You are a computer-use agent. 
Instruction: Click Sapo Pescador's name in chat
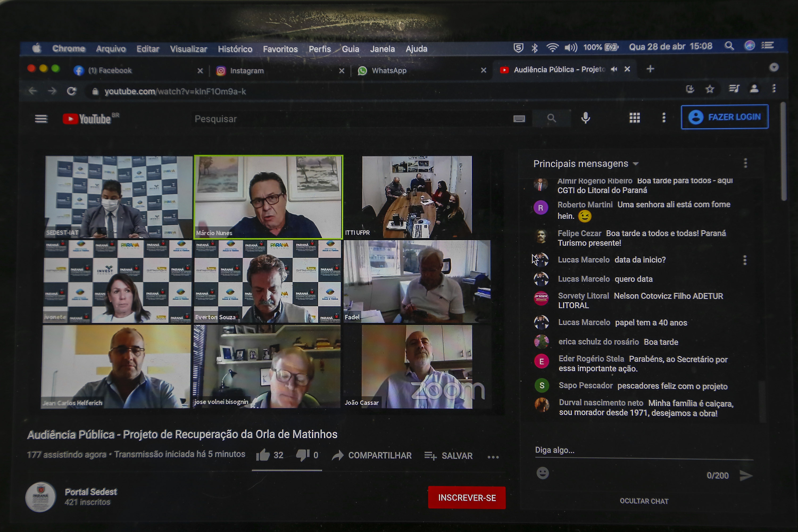[586, 385]
